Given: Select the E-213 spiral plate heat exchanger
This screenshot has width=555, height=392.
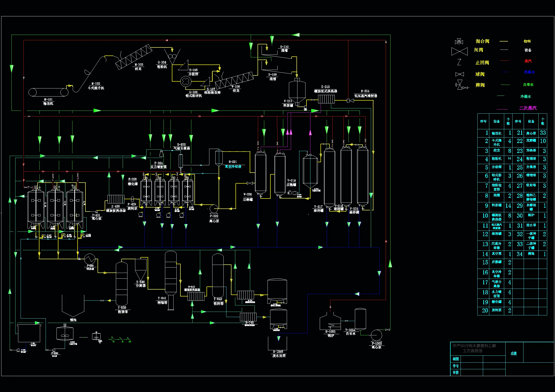Looking at the screenshot, I should [x=326, y=99].
